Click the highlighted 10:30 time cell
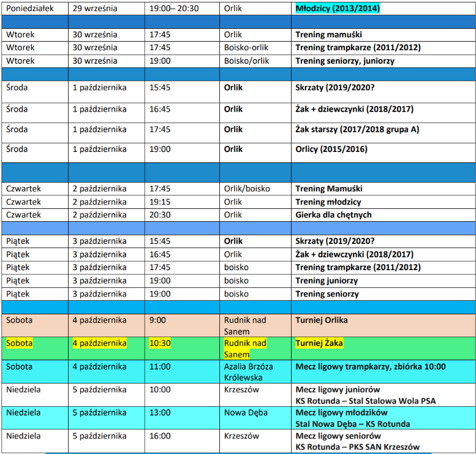 pos(160,344)
